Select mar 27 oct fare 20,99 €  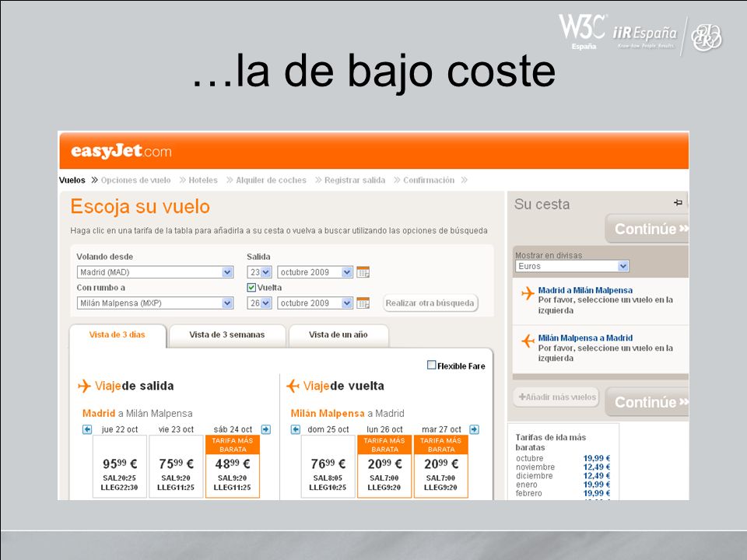point(441,467)
